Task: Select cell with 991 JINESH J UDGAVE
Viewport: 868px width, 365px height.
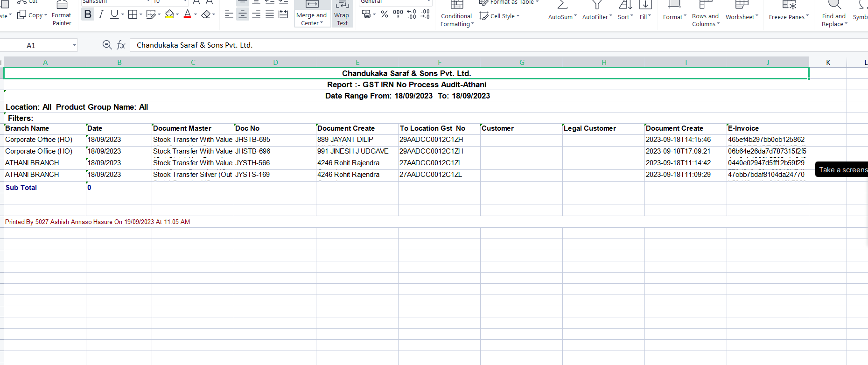Action: [x=357, y=151]
